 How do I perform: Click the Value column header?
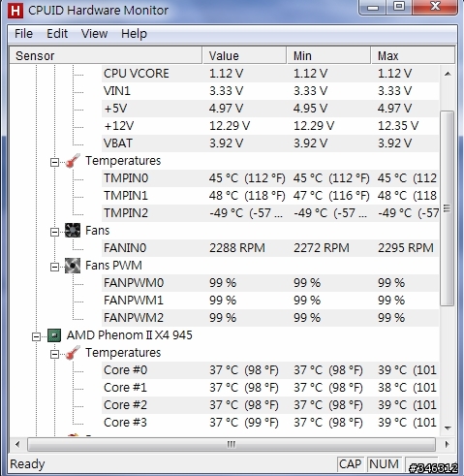click(244, 55)
